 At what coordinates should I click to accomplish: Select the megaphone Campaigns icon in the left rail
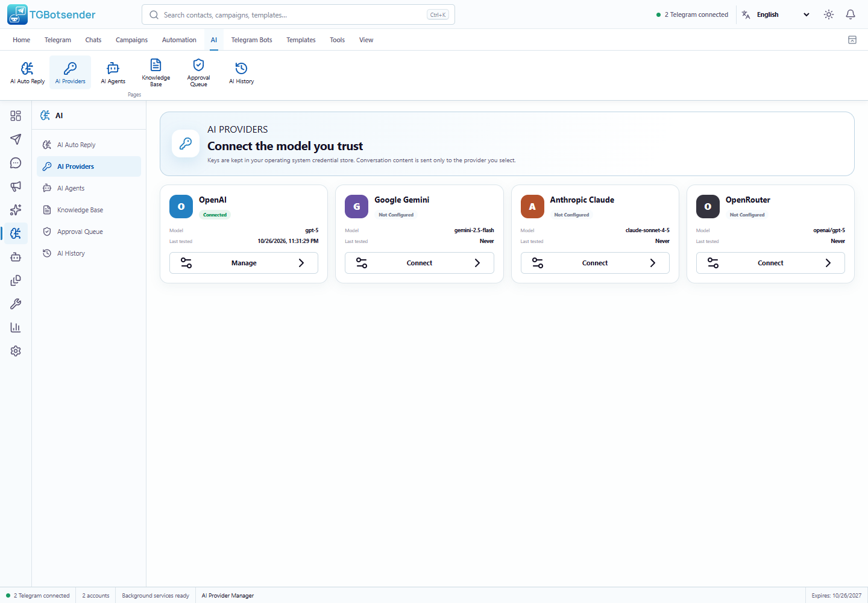(x=16, y=186)
